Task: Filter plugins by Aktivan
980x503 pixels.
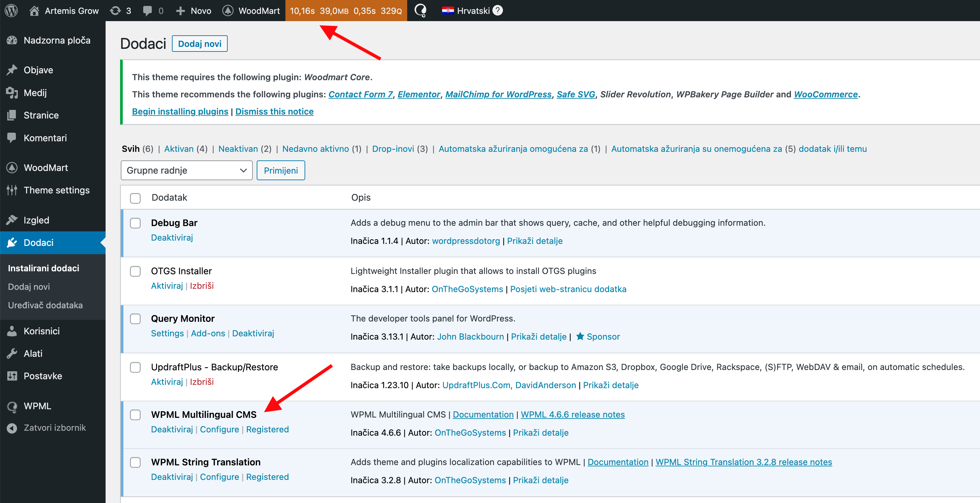Action: pyautogui.click(x=179, y=149)
